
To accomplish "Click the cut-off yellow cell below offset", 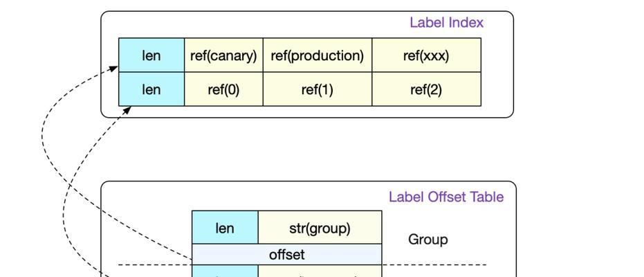I will tap(320, 271).
